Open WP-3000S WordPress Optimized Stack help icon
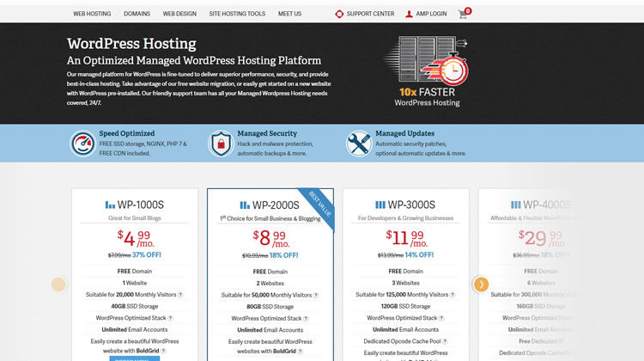 (441, 318)
